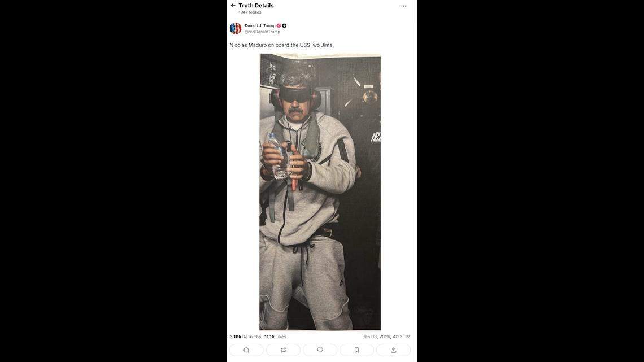View the 3.18k ReTruths list
The height and width of the screenshot is (362, 644).
[x=245, y=337]
